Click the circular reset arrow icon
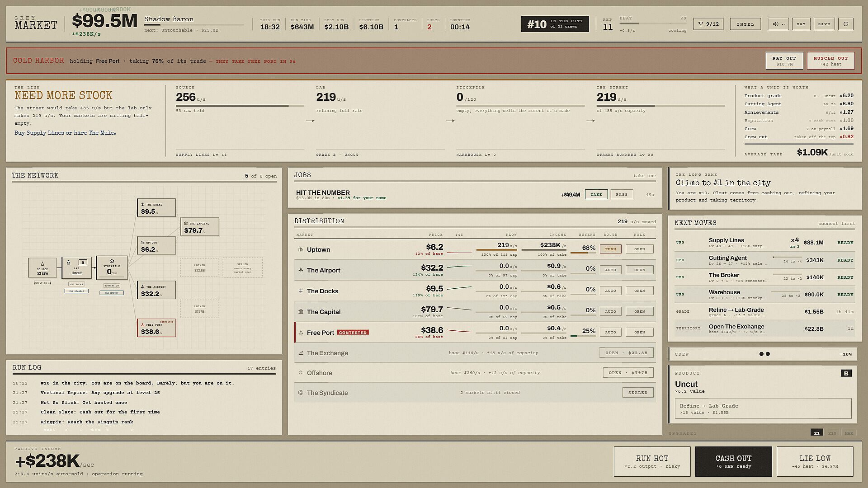This screenshot has width=868, height=488. (846, 24)
